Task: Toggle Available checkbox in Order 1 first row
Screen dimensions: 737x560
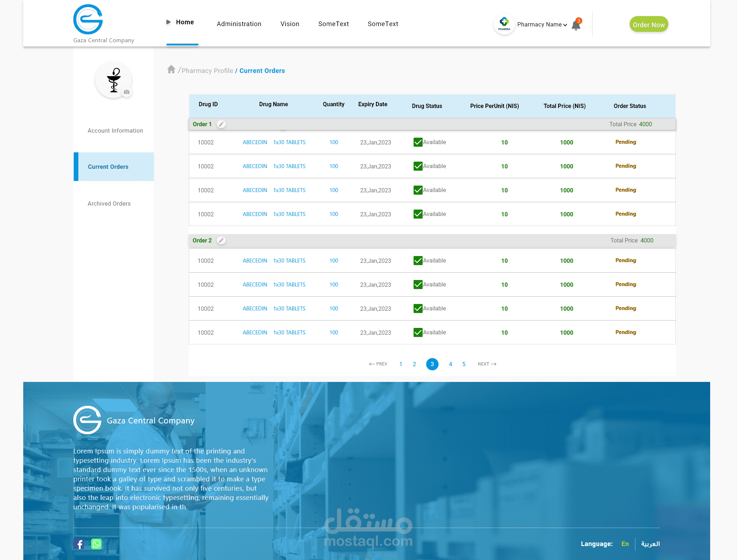Action: pyautogui.click(x=418, y=142)
